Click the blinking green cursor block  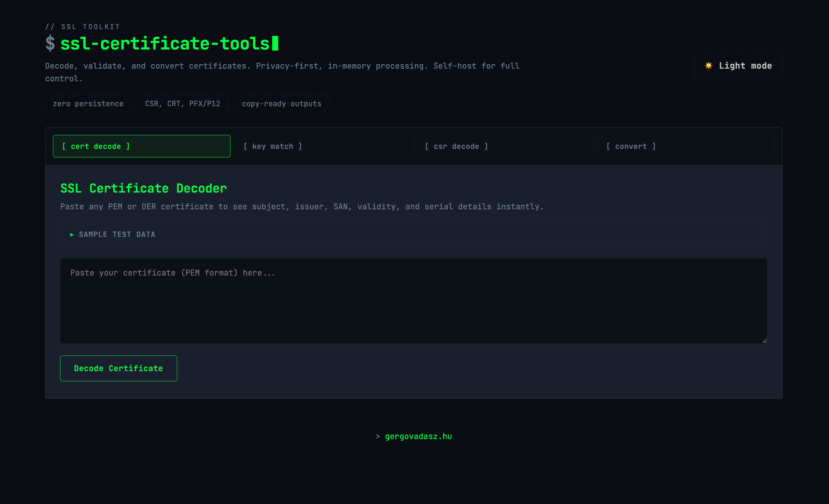click(275, 44)
